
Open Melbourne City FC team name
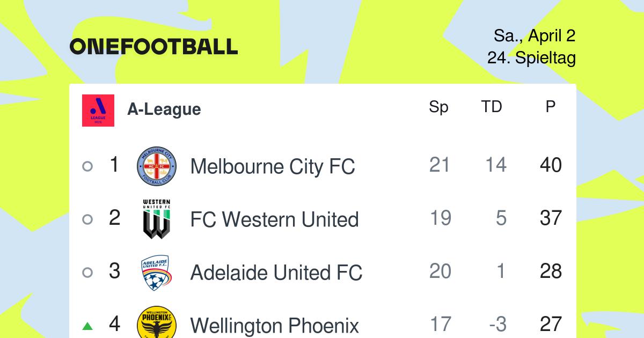coord(273,166)
